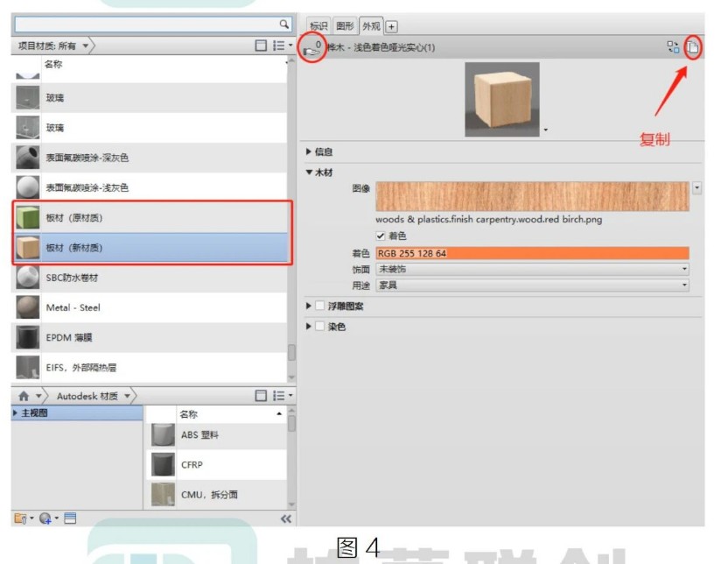Viewport: 728px width, 564px height.
Task: Switch to the 外观 tab
Action: pos(371,26)
